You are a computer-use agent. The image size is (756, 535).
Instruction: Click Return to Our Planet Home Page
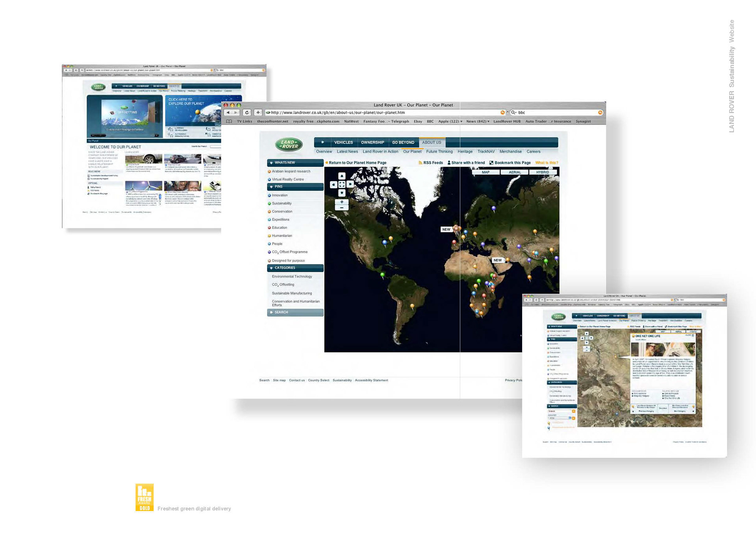click(357, 163)
